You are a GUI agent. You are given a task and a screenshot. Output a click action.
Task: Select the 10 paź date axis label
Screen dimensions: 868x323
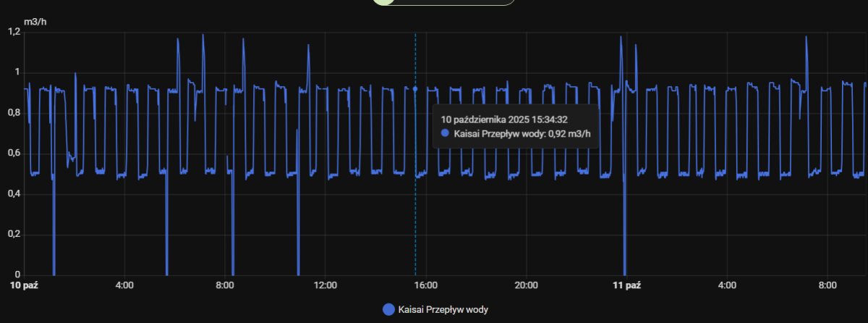point(23,285)
